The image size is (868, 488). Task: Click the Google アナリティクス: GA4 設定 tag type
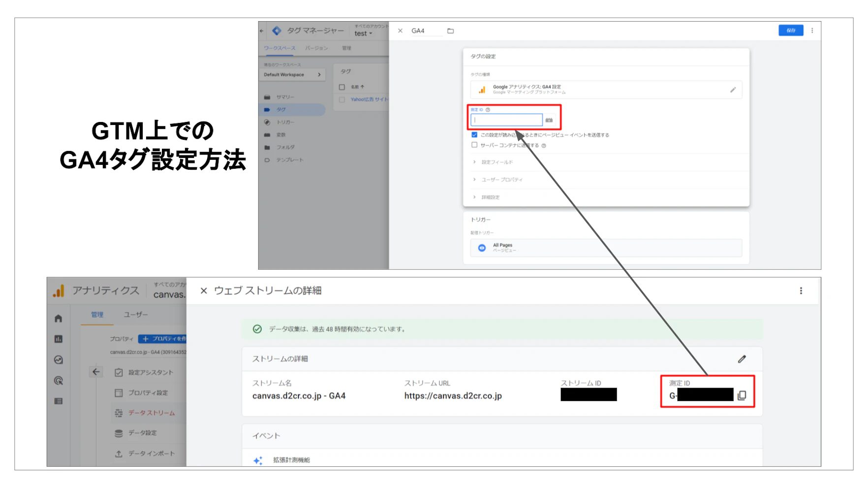click(606, 90)
